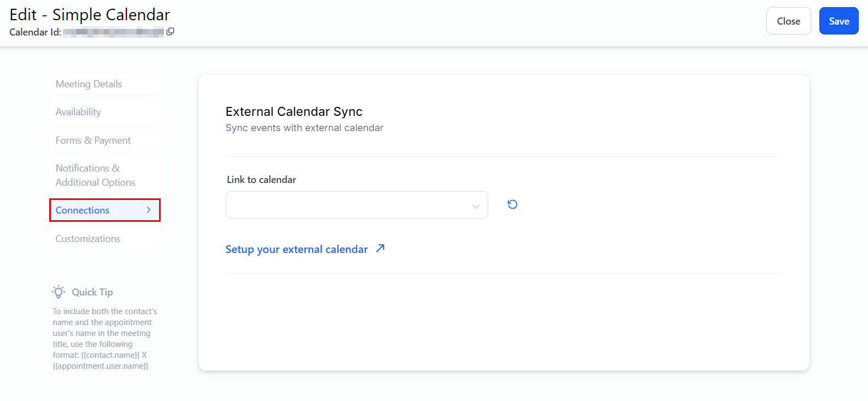Image resolution: width=868 pixels, height=401 pixels.
Task: Copy the Calendar Id to clipboard
Action: pos(170,32)
